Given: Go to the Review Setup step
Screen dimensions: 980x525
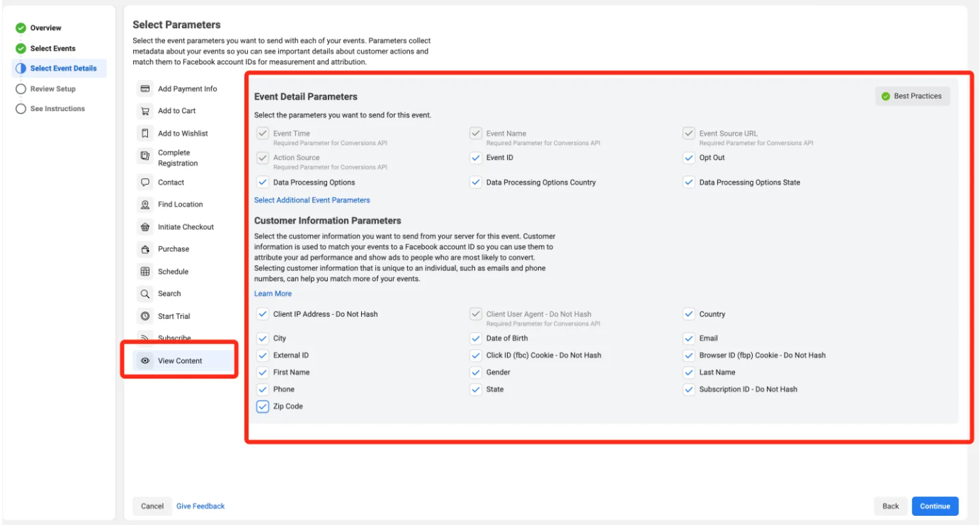Looking at the screenshot, I should (52, 89).
